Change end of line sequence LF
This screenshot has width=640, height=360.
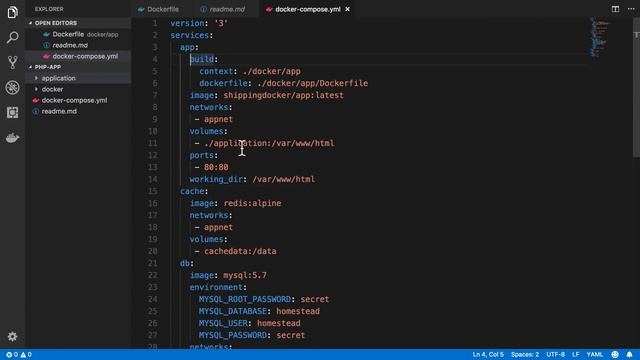coord(576,354)
